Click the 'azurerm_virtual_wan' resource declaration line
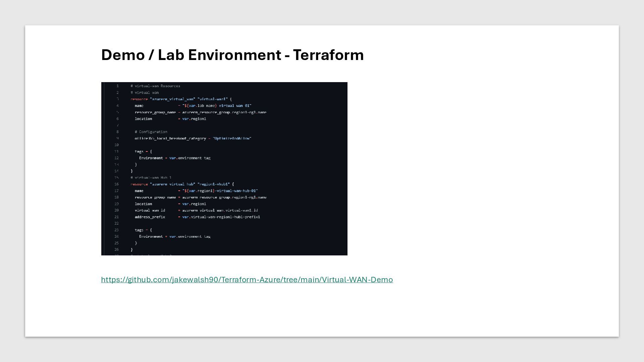 click(181, 99)
